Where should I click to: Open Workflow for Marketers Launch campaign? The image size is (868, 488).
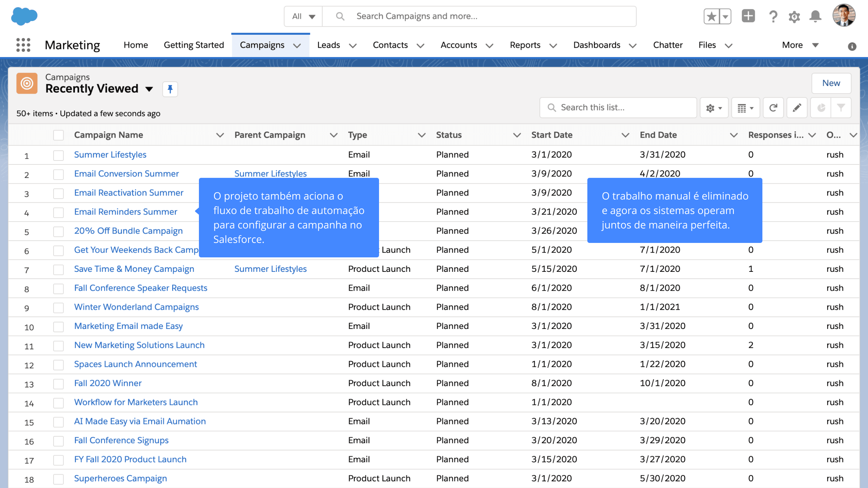pyautogui.click(x=136, y=402)
